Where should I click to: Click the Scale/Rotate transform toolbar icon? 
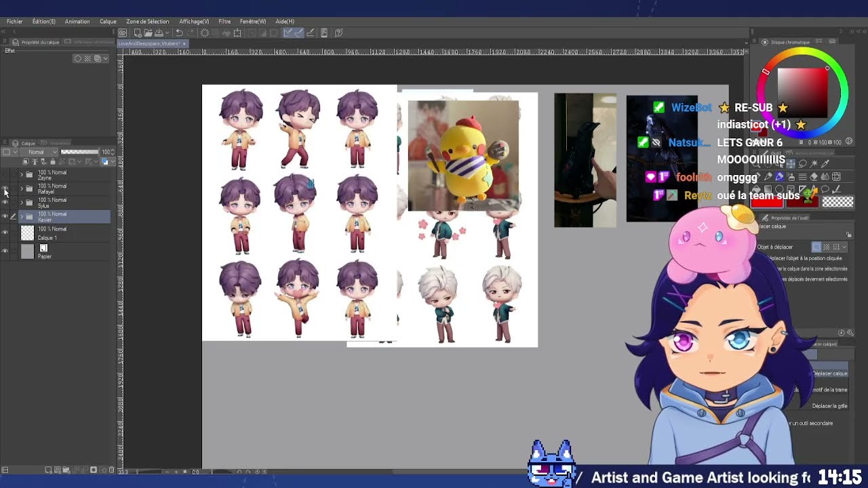[x=237, y=33]
